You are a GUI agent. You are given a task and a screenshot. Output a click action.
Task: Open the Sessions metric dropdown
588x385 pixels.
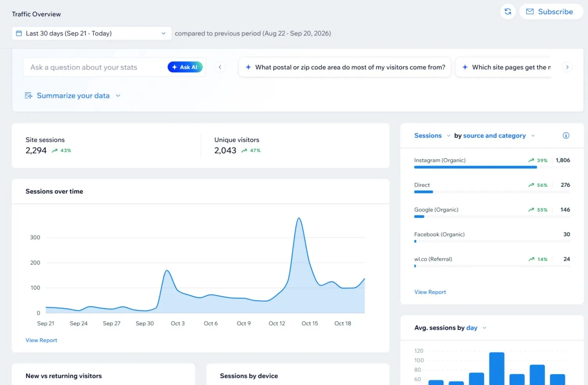(x=432, y=135)
